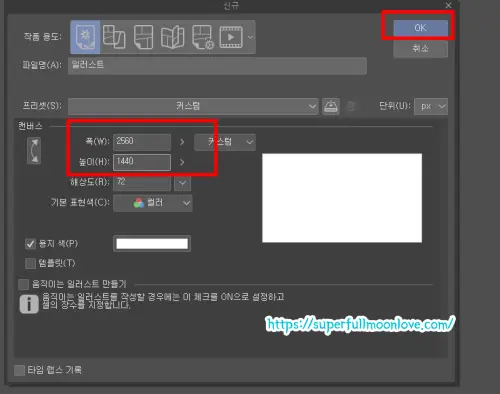Open the 프리셋 preset dropdown

[193, 106]
